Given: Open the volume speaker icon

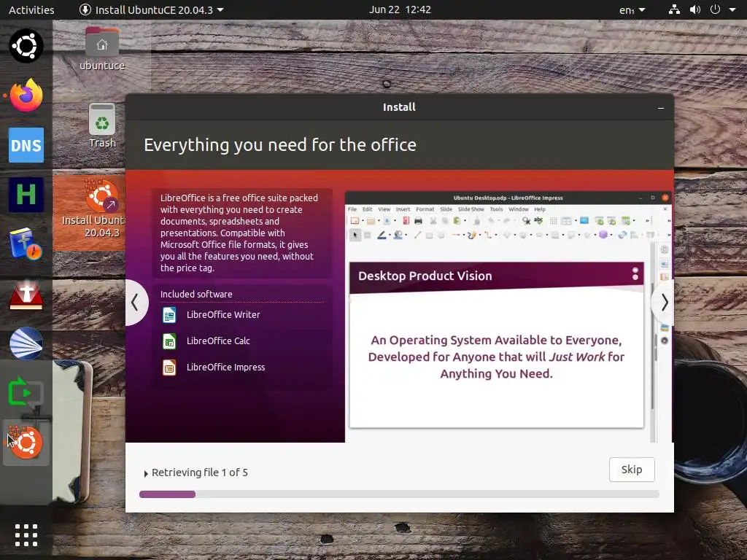Looking at the screenshot, I should 695,9.
